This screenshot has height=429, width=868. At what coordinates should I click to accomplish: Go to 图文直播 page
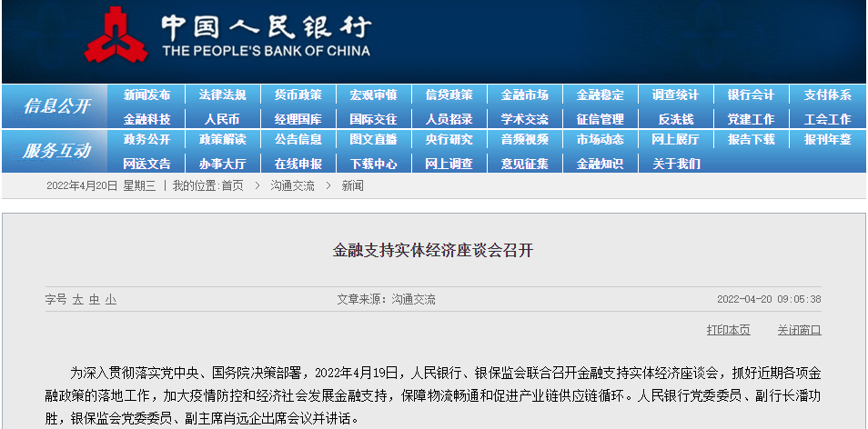coord(373,140)
